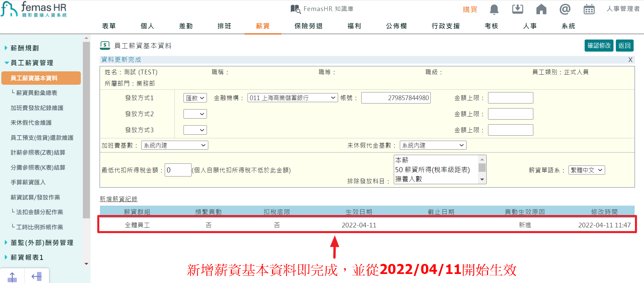Select 50 薪資所得(稅率級距表) in list
The width and height of the screenshot is (644, 283).
point(436,169)
